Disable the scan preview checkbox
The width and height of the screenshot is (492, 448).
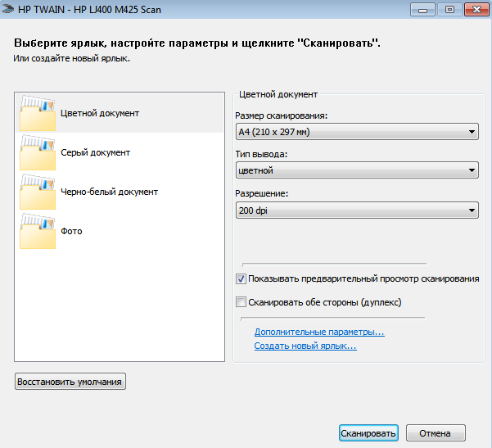pyautogui.click(x=241, y=278)
